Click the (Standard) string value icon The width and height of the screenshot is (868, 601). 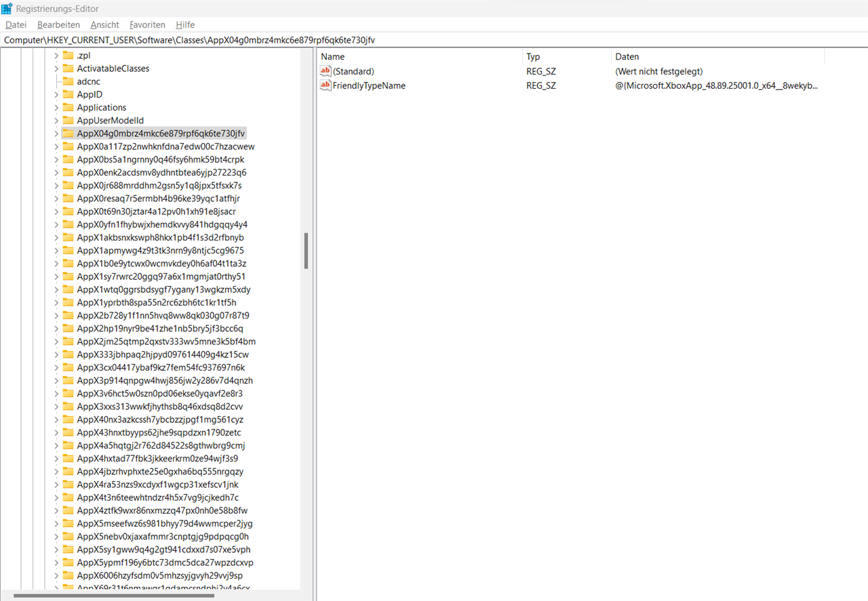325,71
